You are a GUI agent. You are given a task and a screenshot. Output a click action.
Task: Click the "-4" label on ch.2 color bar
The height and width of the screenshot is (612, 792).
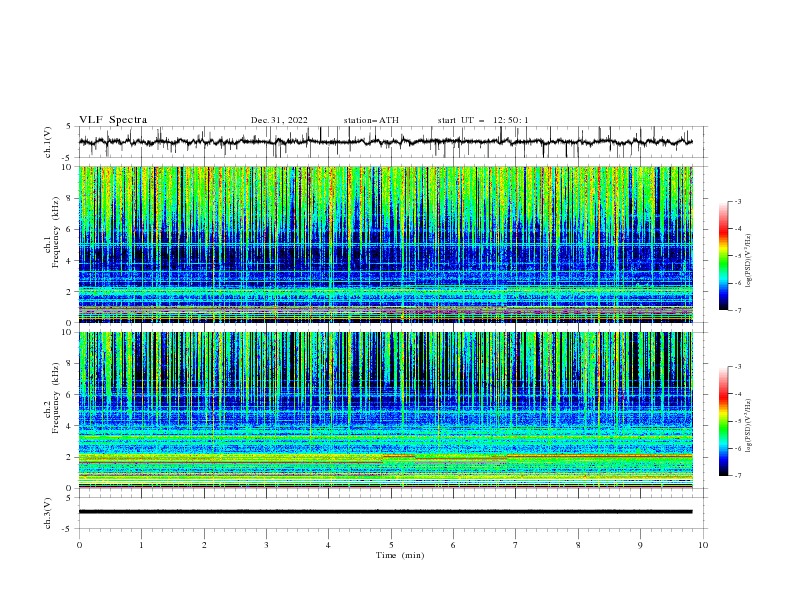point(737,394)
